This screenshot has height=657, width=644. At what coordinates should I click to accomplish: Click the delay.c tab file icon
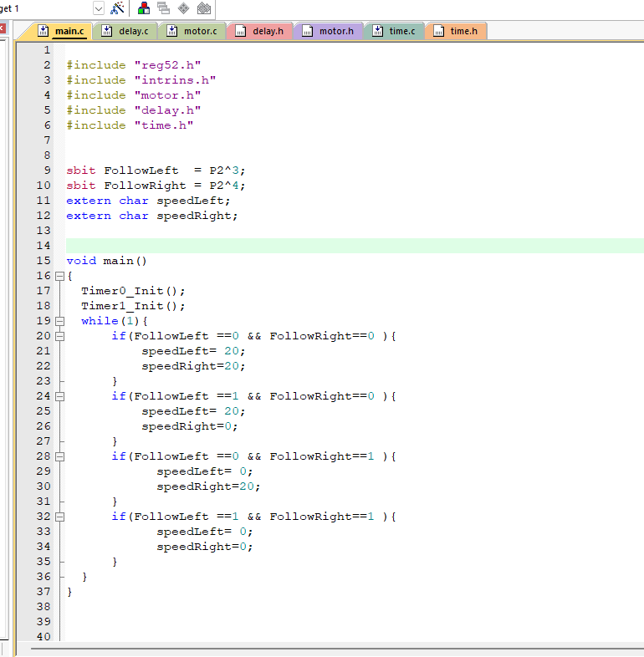tap(106, 31)
